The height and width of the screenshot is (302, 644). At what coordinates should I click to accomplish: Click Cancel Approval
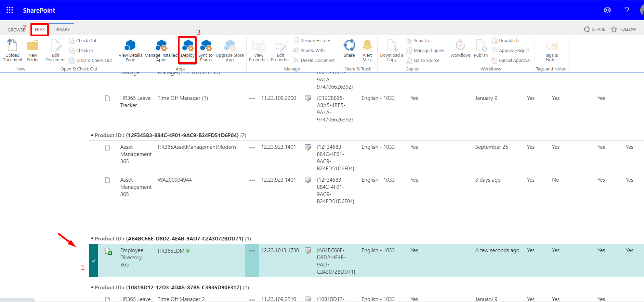[511, 60]
